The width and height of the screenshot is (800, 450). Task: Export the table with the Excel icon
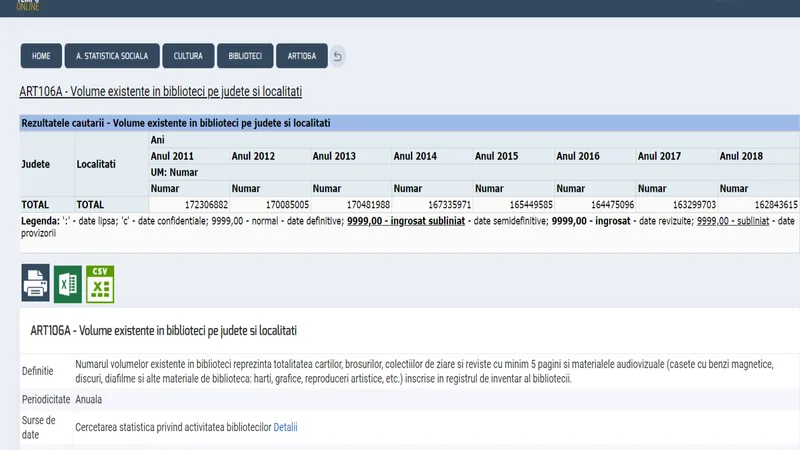coord(68,284)
